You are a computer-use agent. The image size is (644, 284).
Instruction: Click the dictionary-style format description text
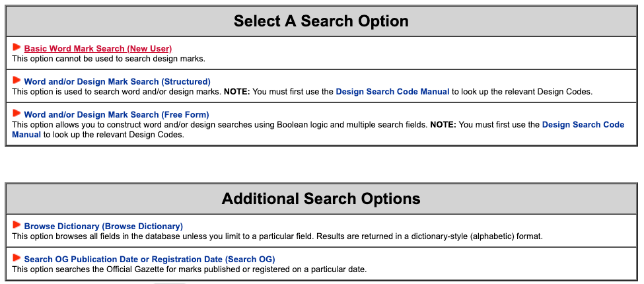point(277,237)
